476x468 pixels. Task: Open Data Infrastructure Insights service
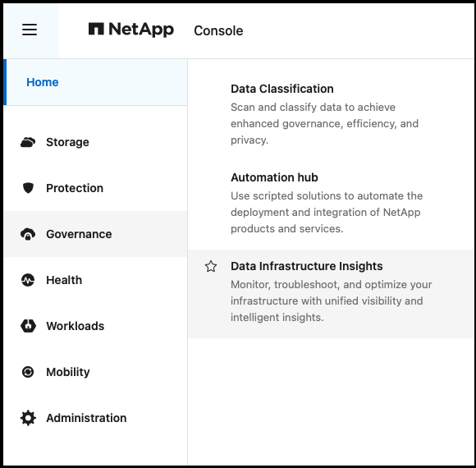332,294
